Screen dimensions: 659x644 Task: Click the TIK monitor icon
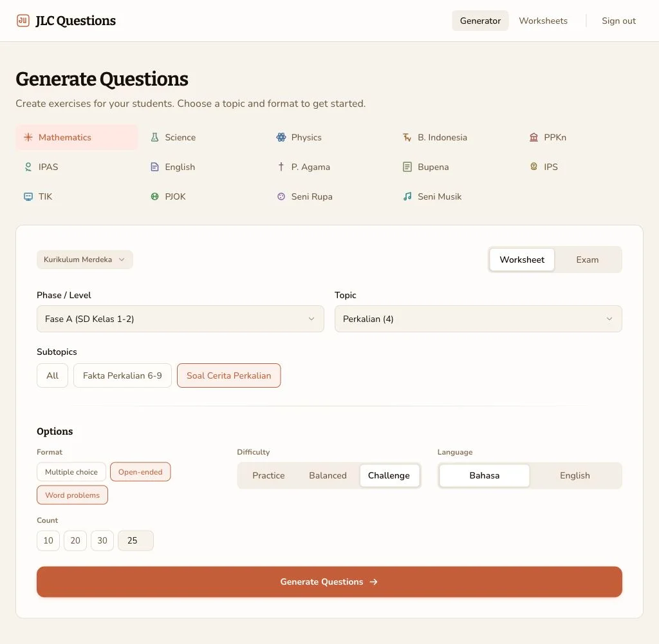click(x=28, y=196)
